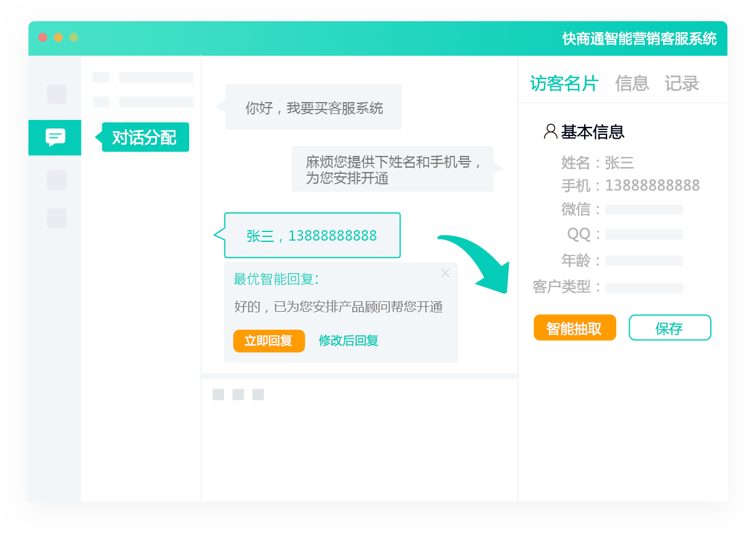This screenshot has height=537, width=756.
Task: Click the 客户类型 field
Action: (644, 288)
